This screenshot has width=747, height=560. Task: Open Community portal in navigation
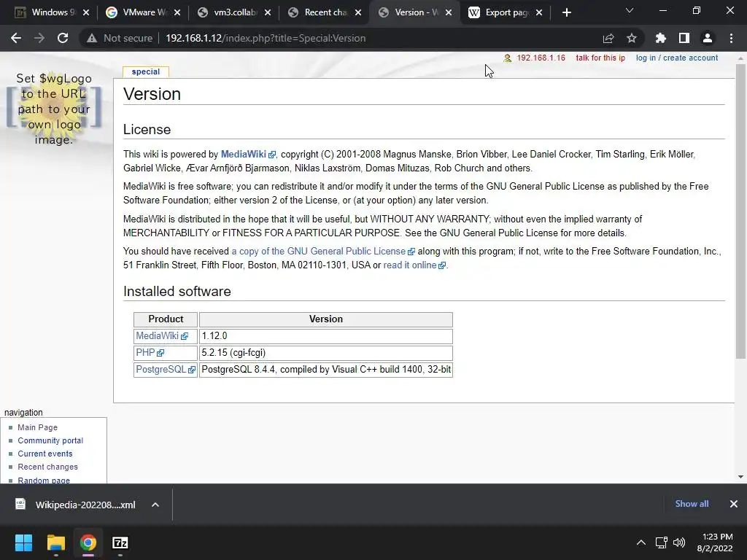coord(50,440)
